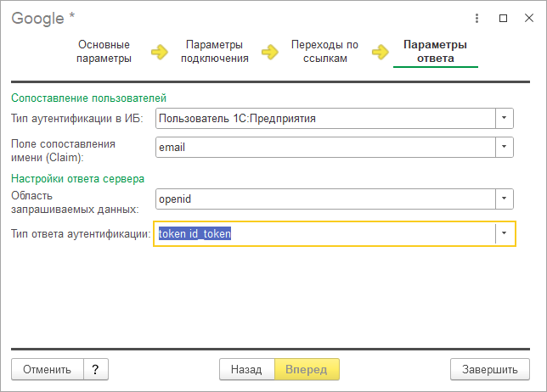Open the Переходы по ссылкам step
The height and width of the screenshot is (392, 547).
(324, 52)
